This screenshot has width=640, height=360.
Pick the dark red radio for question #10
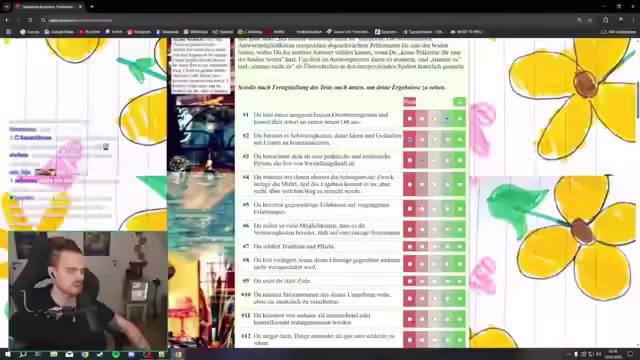(409, 298)
